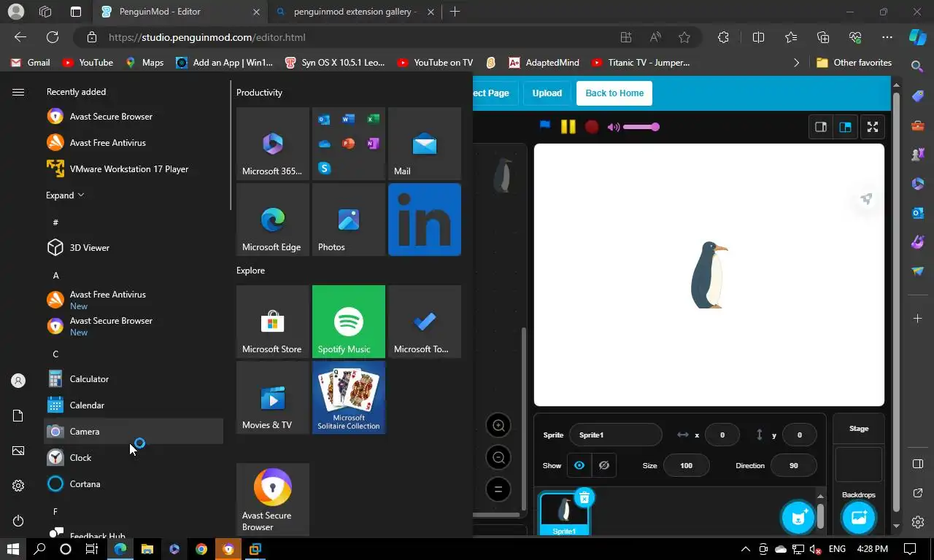Expand the Recently added list
The height and width of the screenshot is (560, 934).
[65, 195]
